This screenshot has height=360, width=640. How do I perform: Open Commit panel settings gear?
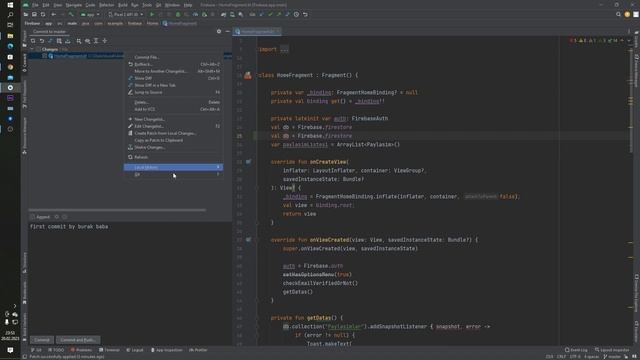coord(219,31)
